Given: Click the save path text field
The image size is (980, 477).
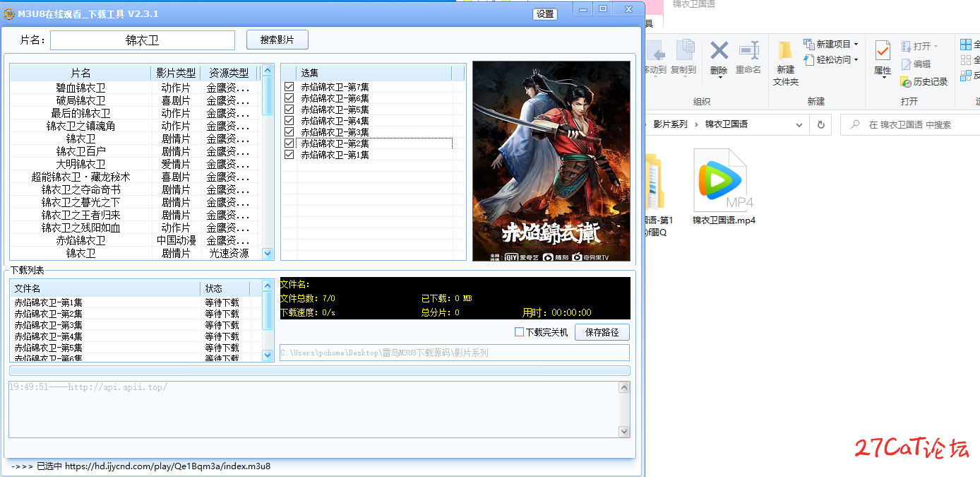Looking at the screenshot, I should click(x=455, y=353).
